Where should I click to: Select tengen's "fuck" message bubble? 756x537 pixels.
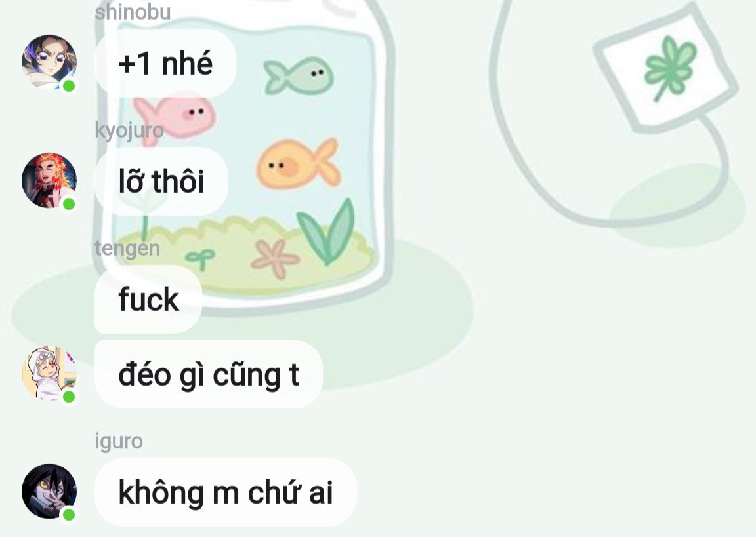pyautogui.click(x=148, y=299)
